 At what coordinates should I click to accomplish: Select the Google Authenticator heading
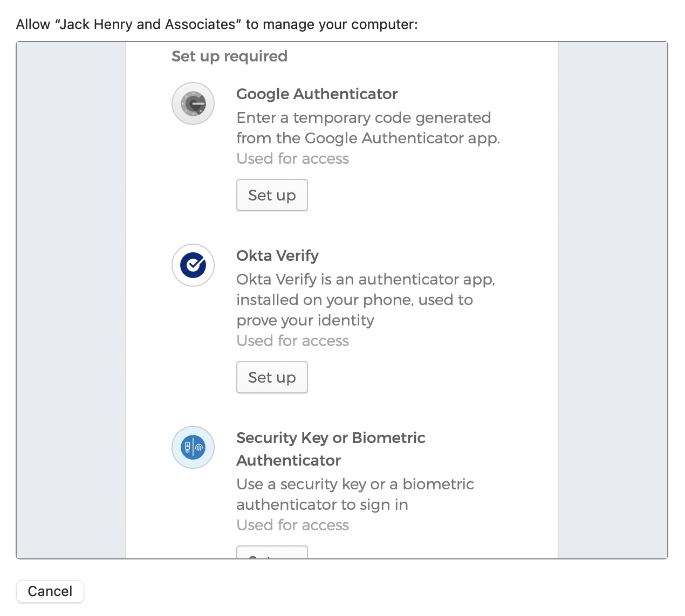[317, 94]
